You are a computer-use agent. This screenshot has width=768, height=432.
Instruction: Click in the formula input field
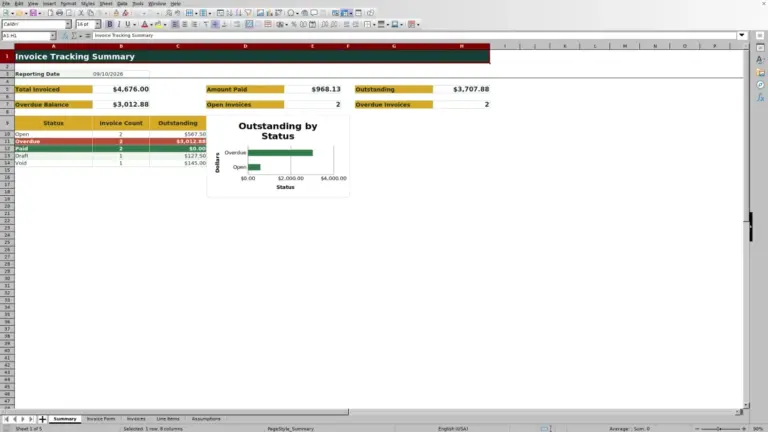[x=414, y=35]
